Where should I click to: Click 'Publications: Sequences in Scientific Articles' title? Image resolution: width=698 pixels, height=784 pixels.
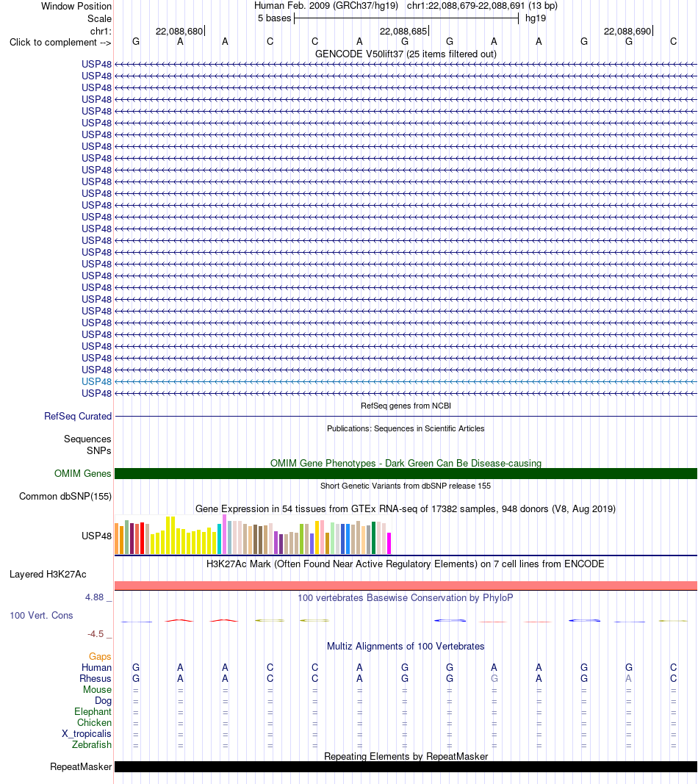406,428
